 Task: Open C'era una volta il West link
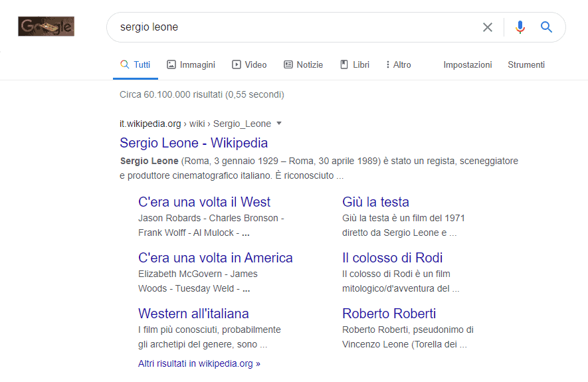coord(204,202)
